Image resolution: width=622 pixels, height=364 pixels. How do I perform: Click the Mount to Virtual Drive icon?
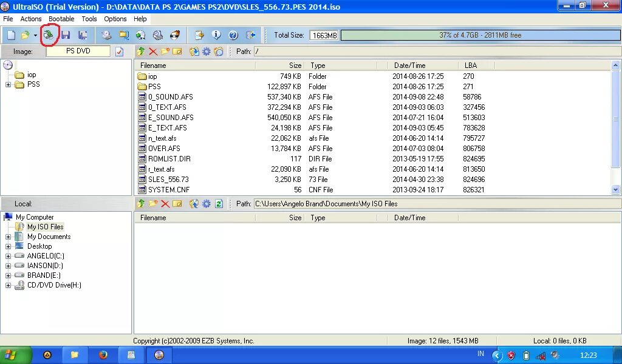tap(158, 35)
